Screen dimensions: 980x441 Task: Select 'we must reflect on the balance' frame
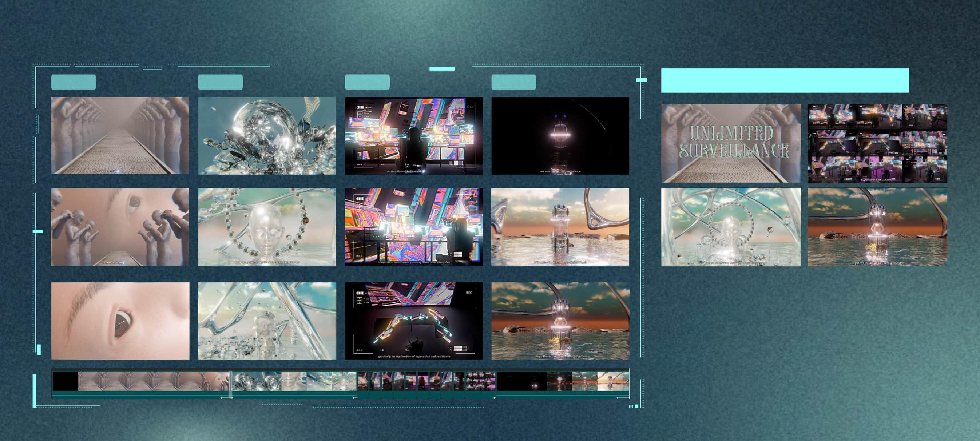click(560, 135)
